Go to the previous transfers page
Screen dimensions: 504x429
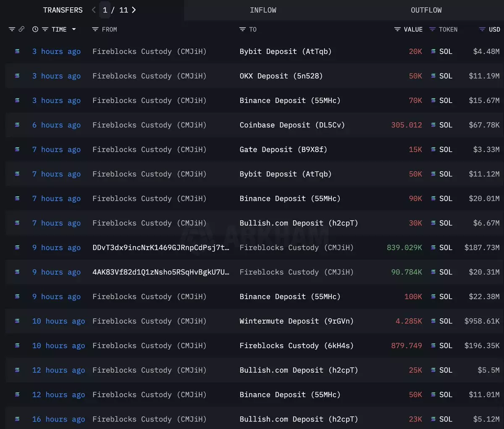click(94, 10)
